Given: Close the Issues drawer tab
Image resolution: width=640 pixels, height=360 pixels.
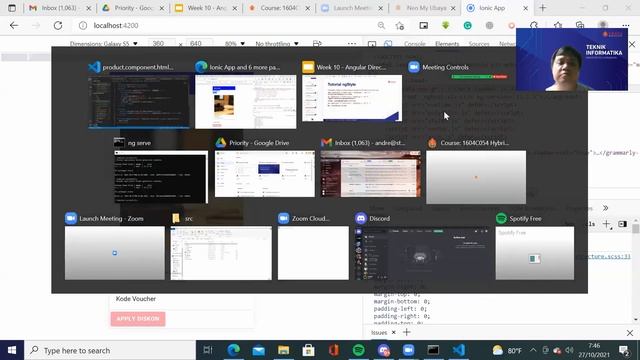Looking at the screenshot, I should click(x=393, y=332).
